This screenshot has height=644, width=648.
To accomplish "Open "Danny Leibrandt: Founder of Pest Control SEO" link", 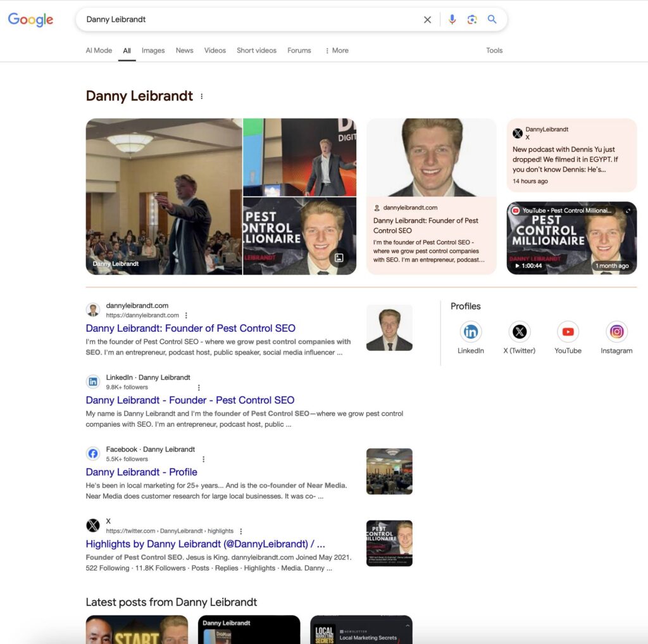I will [190, 328].
